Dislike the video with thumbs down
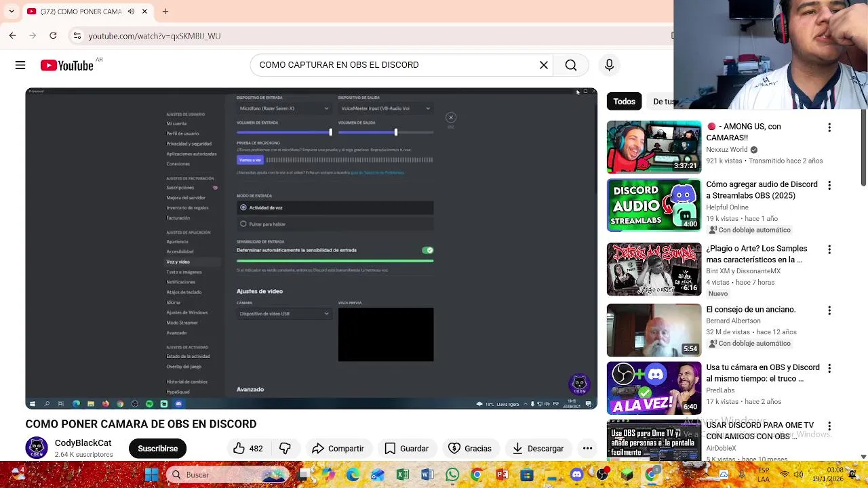 point(285,448)
